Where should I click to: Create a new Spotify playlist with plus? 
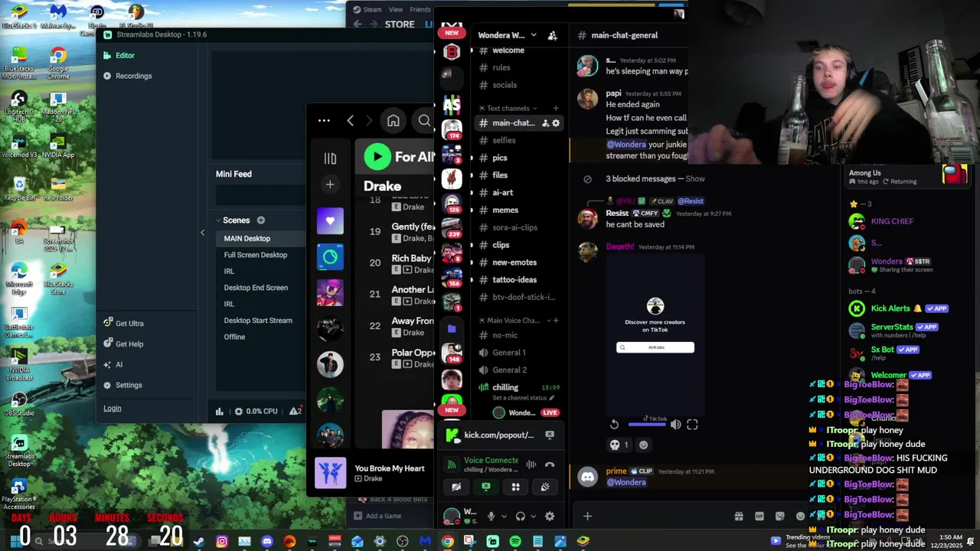click(x=330, y=184)
